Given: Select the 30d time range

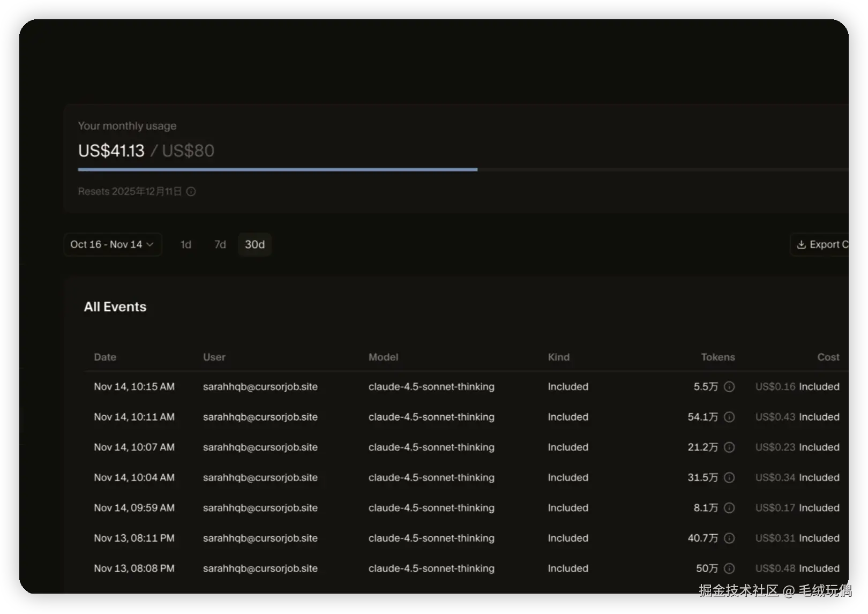Looking at the screenshot, I should (x=255, y=244).
